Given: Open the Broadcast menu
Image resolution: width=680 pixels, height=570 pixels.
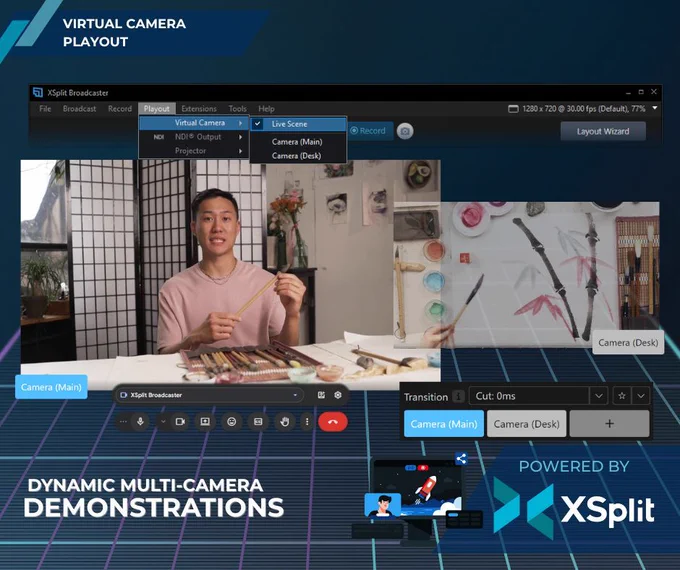Looking at the screenshot, I should 79,109.
